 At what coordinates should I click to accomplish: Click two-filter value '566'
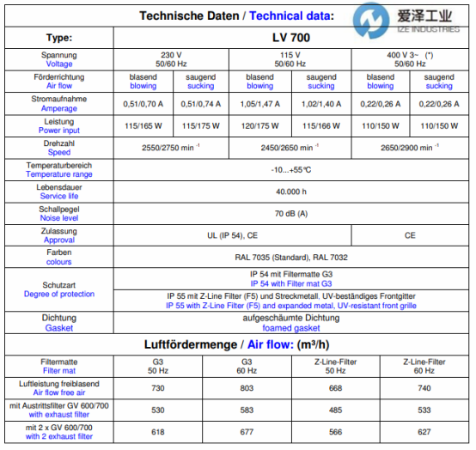pos(335,432)
